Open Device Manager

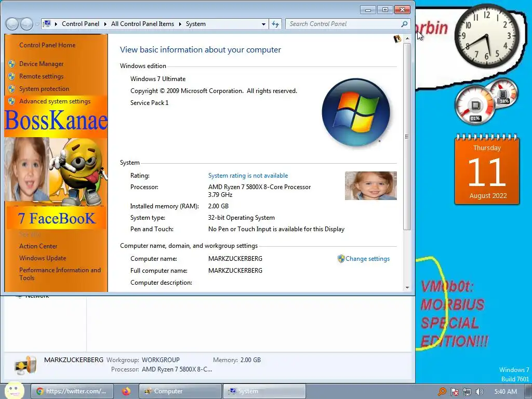(x=42, y=64)
